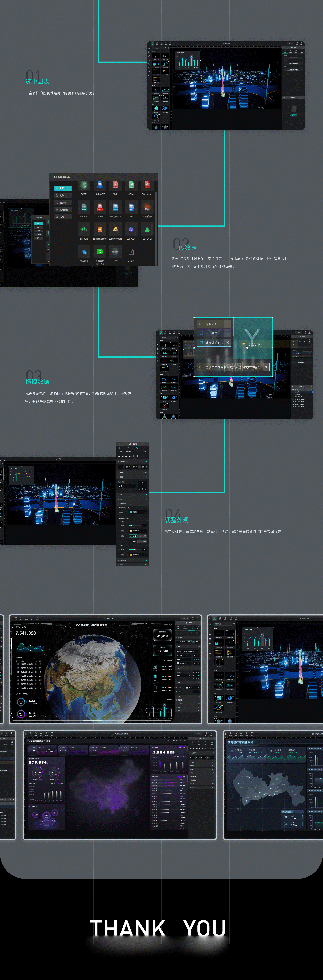Turn off the X轴 switch

146,495
